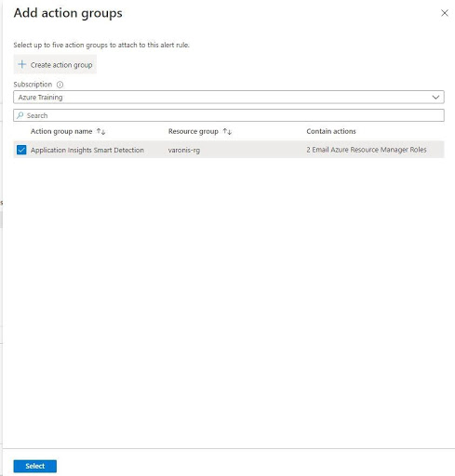The height and width of the screenshot is (476, 455).
Task: Show the Subscription info tooltip icon
Action: pyautogui.click(x=60, y=85)
